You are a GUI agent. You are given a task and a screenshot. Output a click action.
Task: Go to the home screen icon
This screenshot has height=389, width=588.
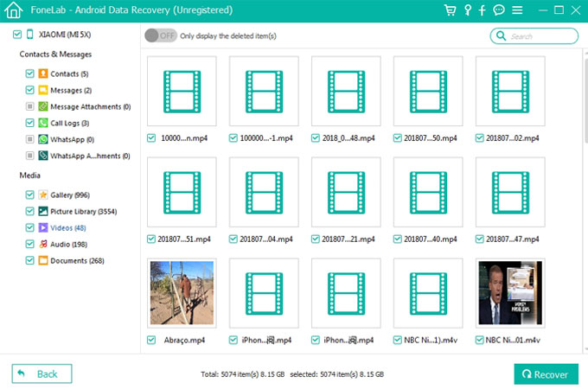pos(14,10)
